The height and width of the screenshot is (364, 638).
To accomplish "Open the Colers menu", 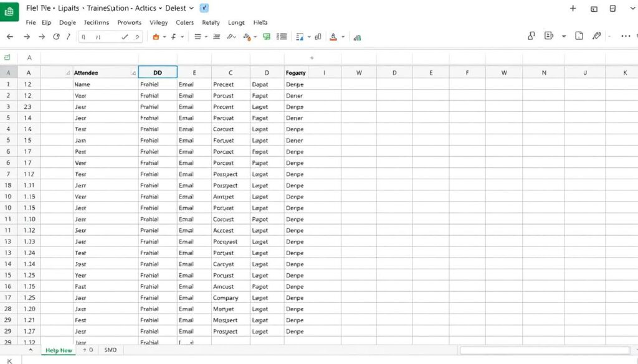I will click(x=184, y=22).
